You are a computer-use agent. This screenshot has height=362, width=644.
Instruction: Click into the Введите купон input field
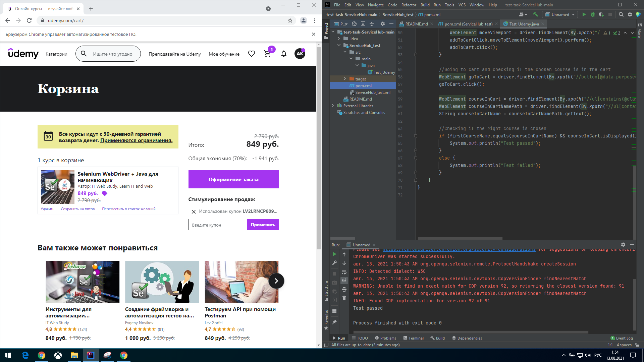[218, 225]
